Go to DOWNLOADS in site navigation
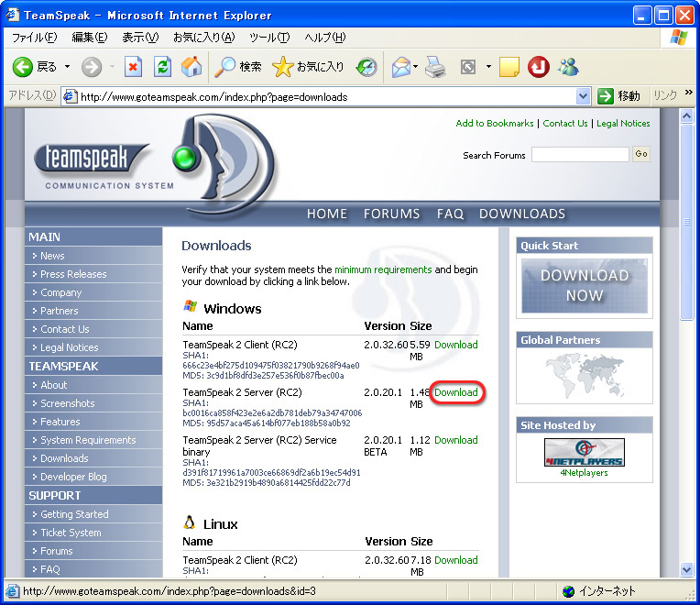 (522, 214)
